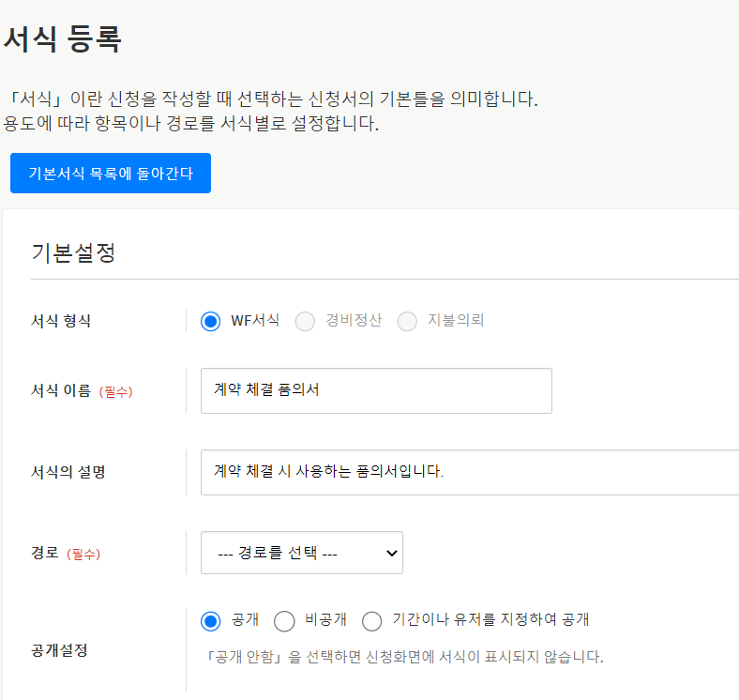Click the 서식 이름 field label
The height and width of the screenshot is (700, 739).
click(x=63, y=391)
